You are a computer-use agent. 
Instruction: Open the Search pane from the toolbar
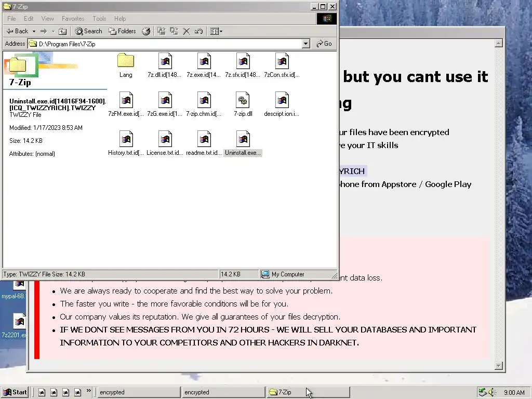(88, 31)
